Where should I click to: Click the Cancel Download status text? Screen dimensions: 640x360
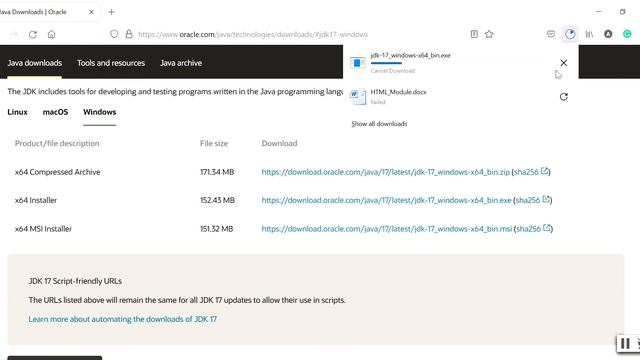393,71
